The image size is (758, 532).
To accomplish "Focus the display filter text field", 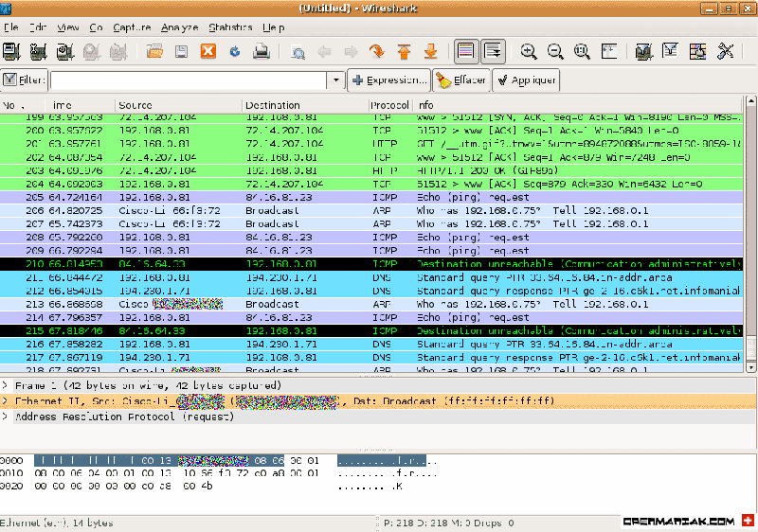I will coord(189,80).
